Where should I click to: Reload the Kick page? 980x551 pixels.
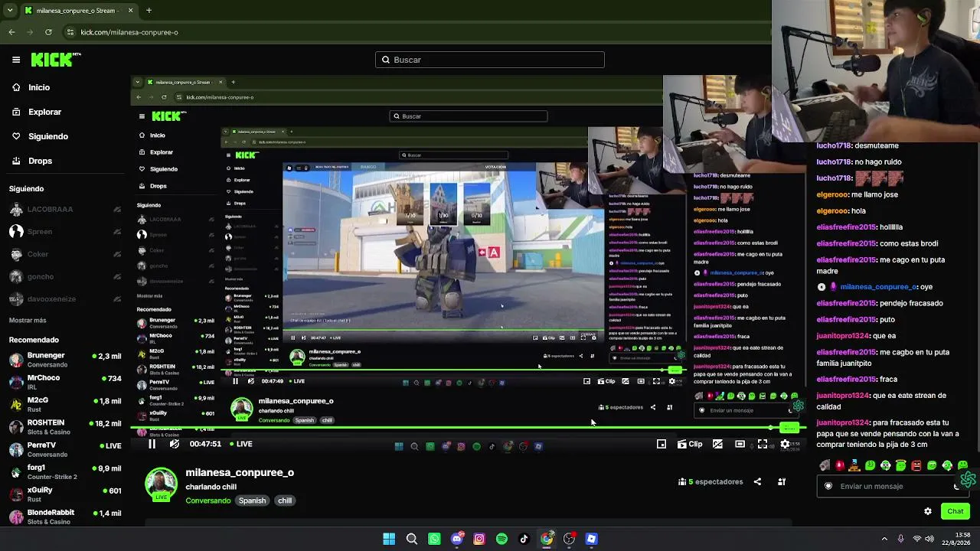[48, 32]
